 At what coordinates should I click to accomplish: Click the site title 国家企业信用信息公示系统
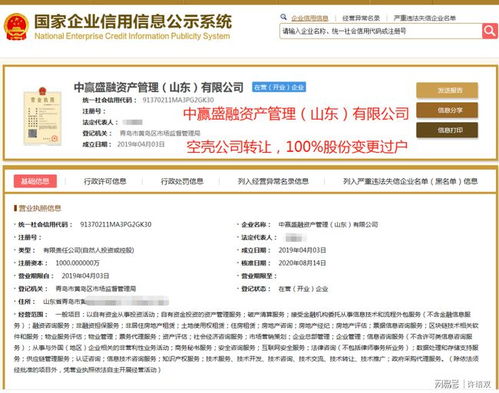(133, 22)
